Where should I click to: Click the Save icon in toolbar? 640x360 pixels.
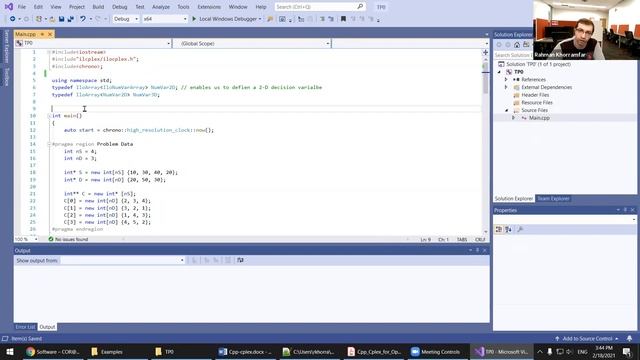pos(62,19)
